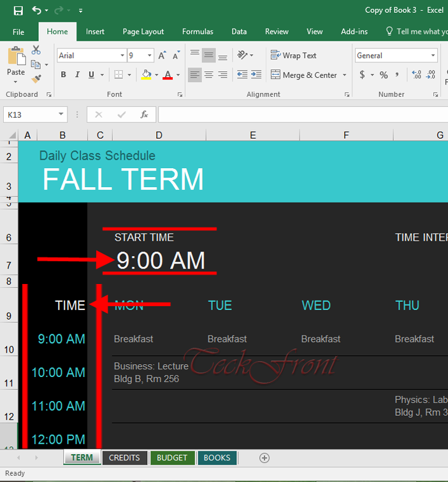The image size is (448, 482).
Task: Click the Decrease Font Size icon
Action: pos(177,55)
